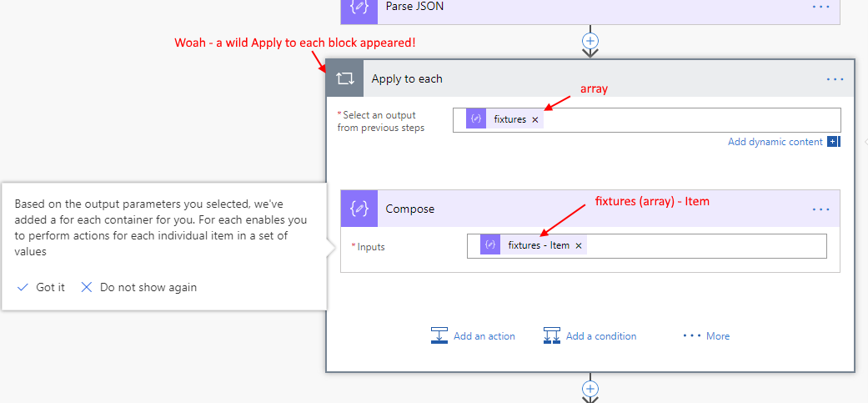Viewport: 868px width, 403px height.
Task: Click Add an action in the loop
Action: [x=473, y=336]
